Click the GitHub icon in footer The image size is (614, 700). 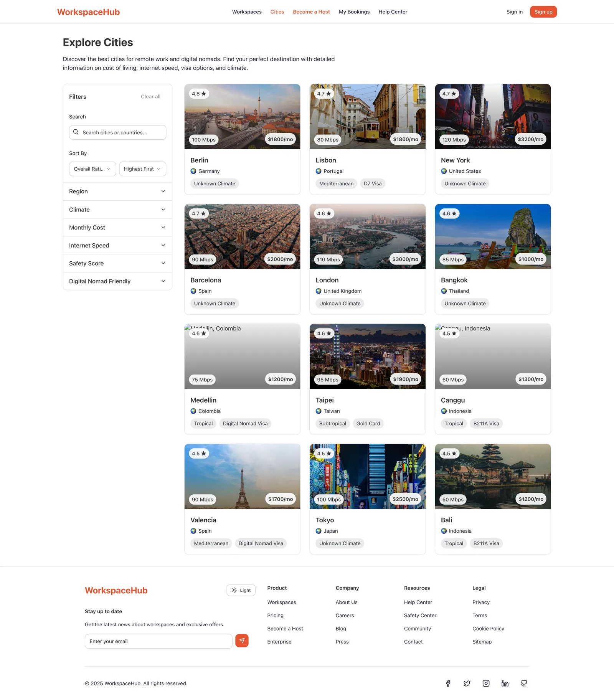[524, 683]
